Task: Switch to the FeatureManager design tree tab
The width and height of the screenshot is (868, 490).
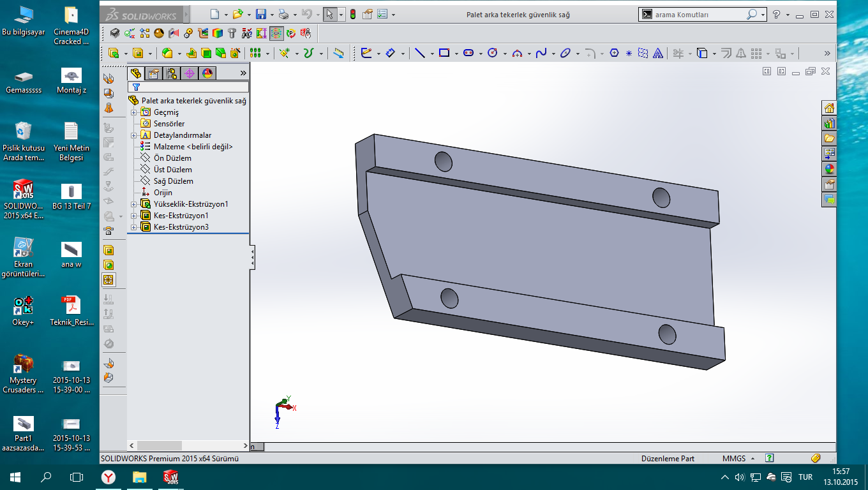Action: [136, 73]
